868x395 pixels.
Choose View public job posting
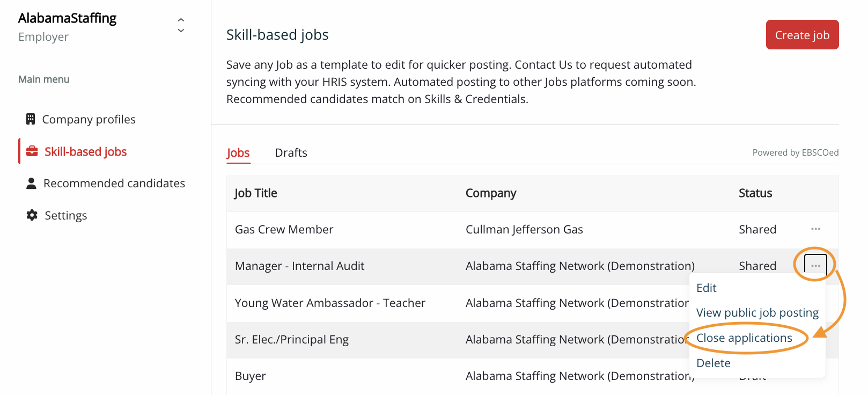point(757,313)
